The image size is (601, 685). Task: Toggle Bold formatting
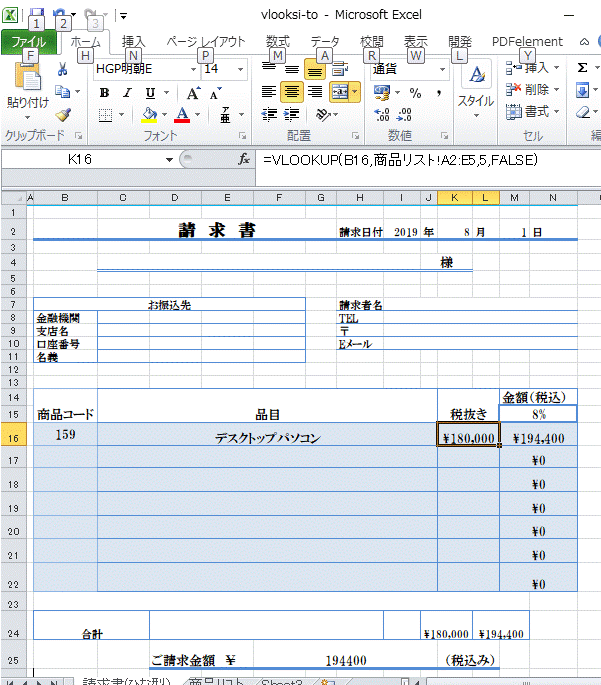click(104, 92)
